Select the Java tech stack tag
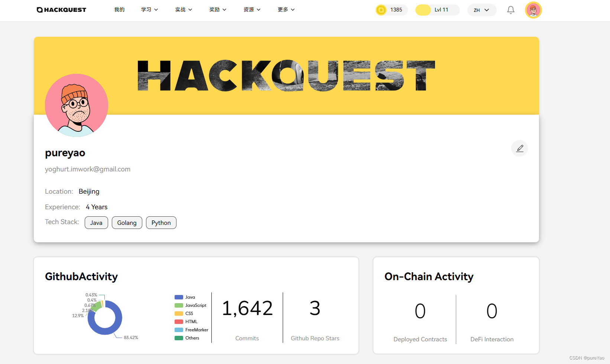 click(x=96, y=223)
